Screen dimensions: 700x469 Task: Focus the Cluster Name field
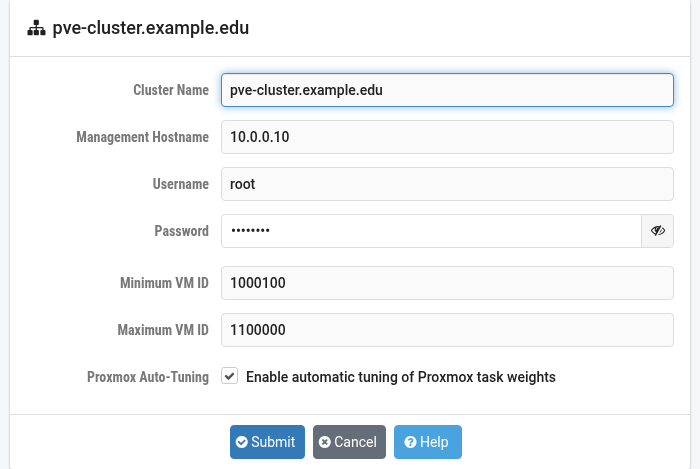point(447,90)
